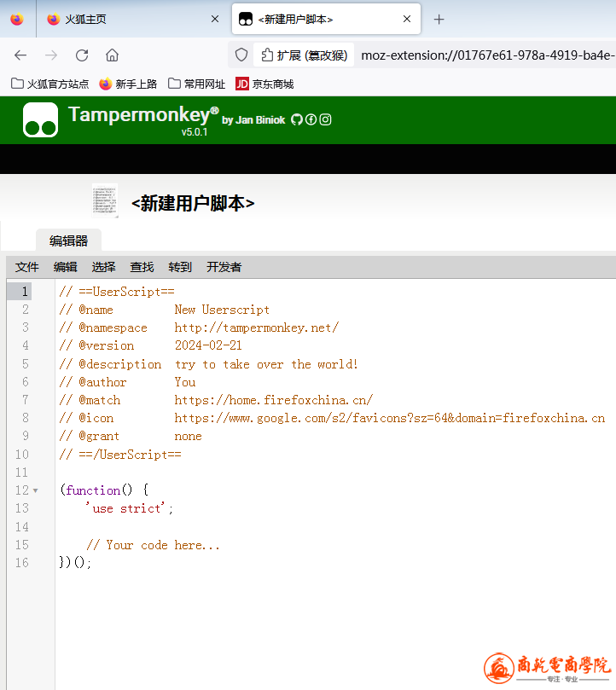Click the '2024-02-21' version value
The image size is (616, 690).
tap(208, 345)
